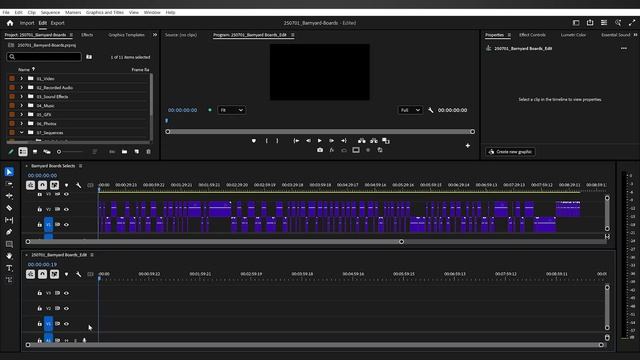Click the trash Clear icon in Project panel

coord(149,152)
